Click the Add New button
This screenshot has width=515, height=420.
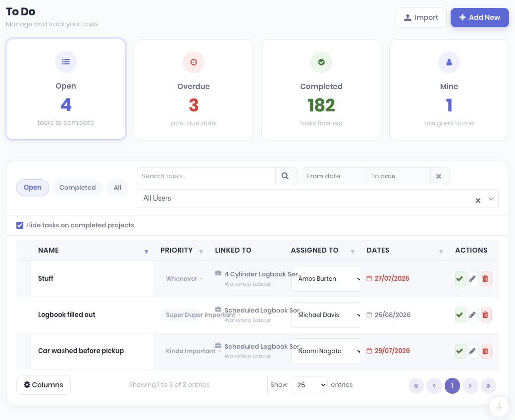[x=479, y=17]
